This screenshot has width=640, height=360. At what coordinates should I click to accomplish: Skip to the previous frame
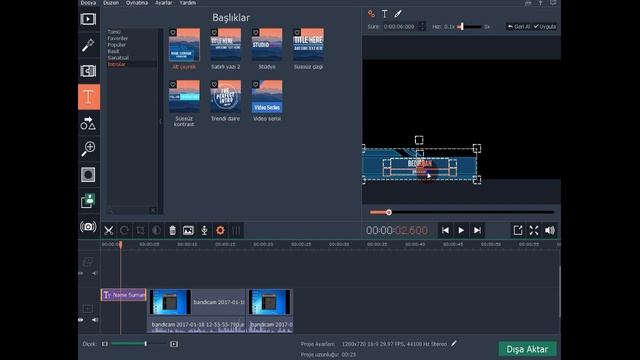(445, 231)
